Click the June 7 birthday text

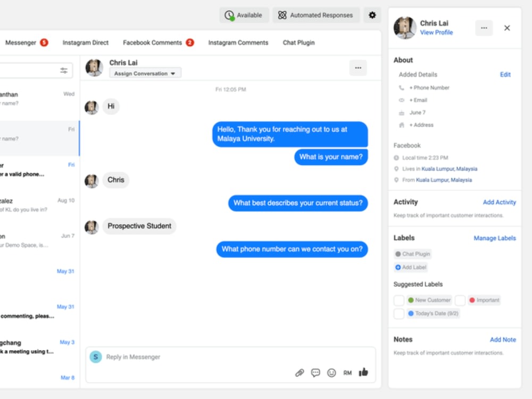click(417, 113)
